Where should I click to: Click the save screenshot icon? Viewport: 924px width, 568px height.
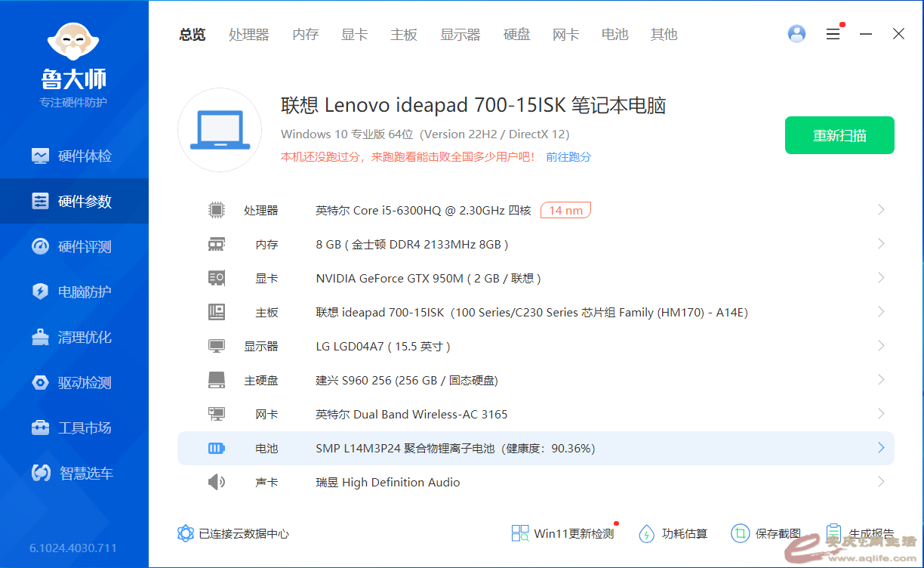point(740,534)
